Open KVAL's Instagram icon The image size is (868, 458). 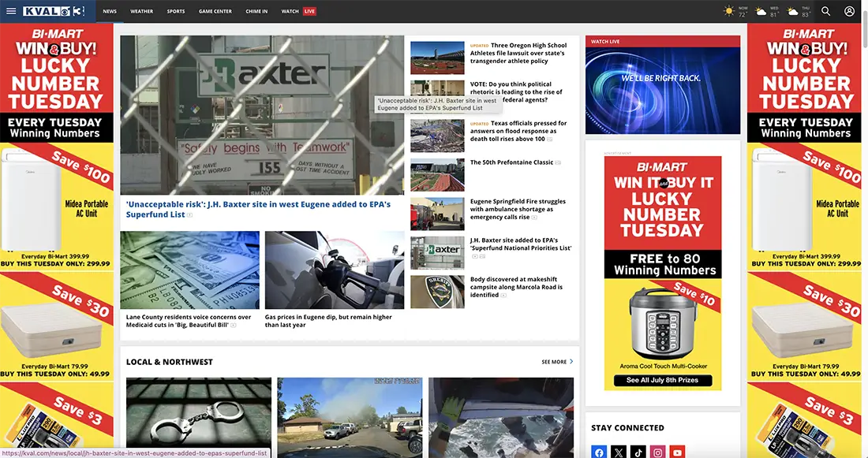coord(657,452)
